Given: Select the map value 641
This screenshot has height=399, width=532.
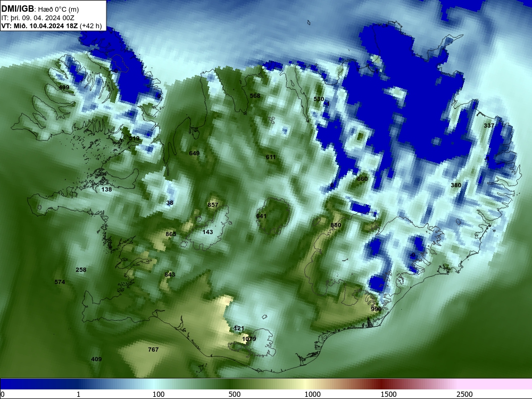Looking at the screenshot, I should tap(261, 216).
